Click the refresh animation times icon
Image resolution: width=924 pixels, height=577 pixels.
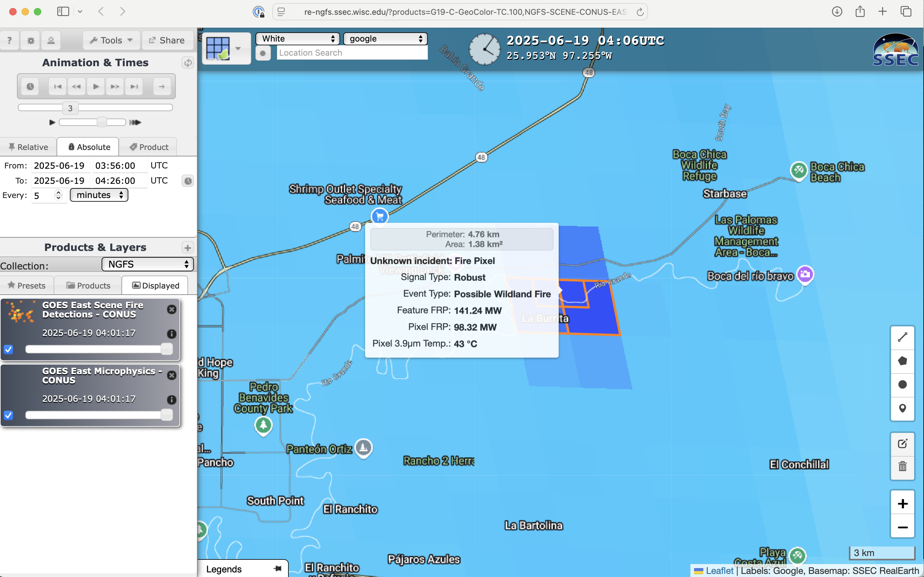coord(188,62)
